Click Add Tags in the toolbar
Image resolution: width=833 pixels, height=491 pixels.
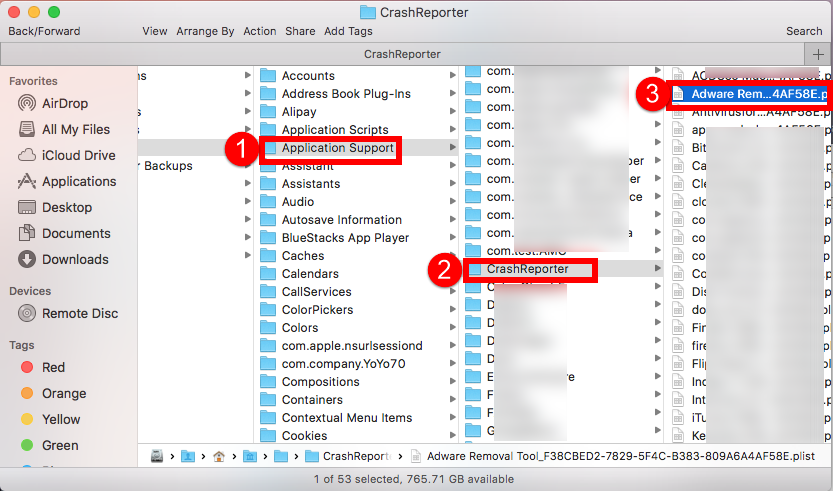pyautogui.click(x=348, y=31)
